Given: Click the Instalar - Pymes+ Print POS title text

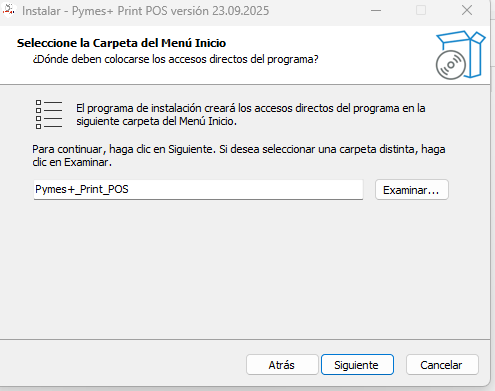Looking at the screenshot, I should 145,11.
